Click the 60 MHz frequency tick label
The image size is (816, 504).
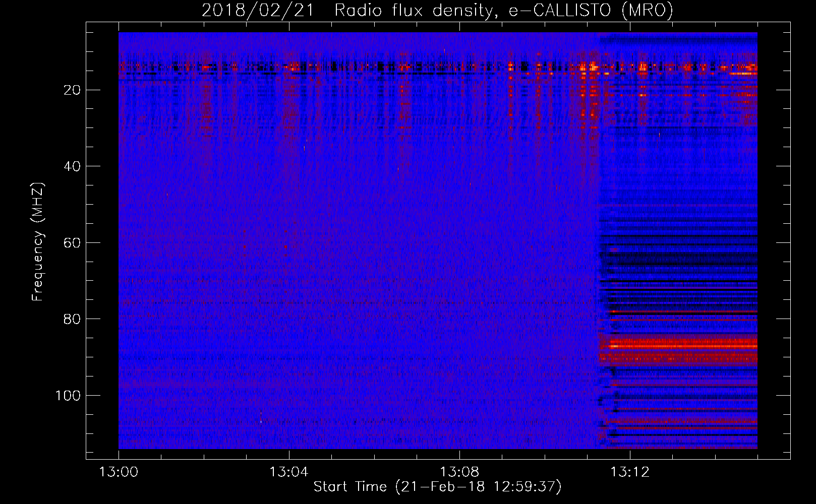click(72, 243)
